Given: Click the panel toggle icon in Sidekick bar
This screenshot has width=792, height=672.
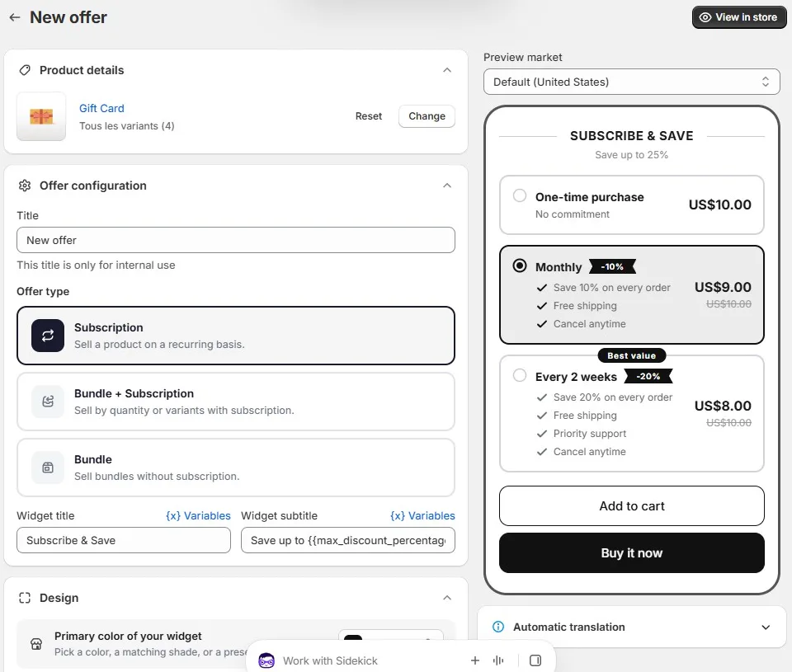Looking at the screenshot, I should click(x=535, y=660).
